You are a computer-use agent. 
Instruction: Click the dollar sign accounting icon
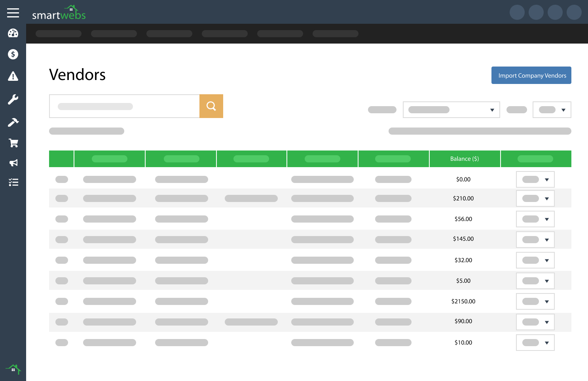pyautogui.click(x=13, y=54)
